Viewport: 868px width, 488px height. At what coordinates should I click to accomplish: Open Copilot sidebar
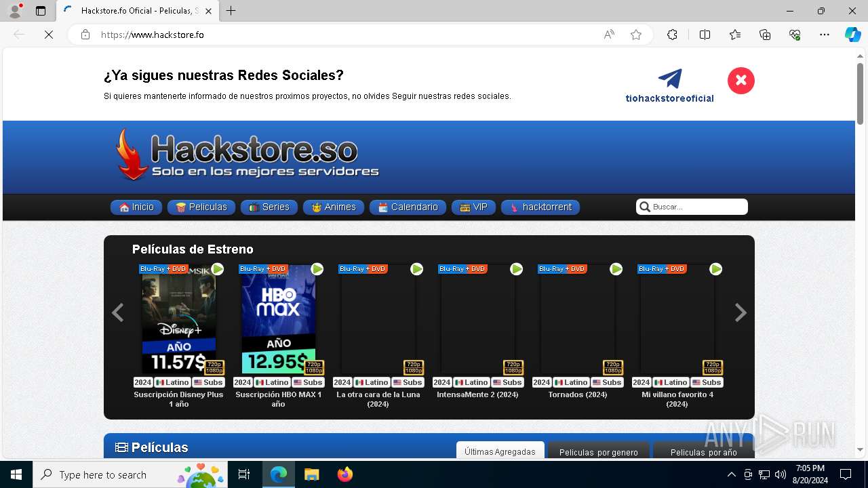click(x=852, y=35)
